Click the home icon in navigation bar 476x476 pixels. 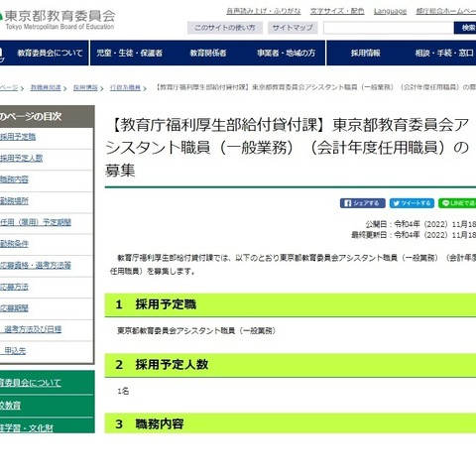point(2,53)
